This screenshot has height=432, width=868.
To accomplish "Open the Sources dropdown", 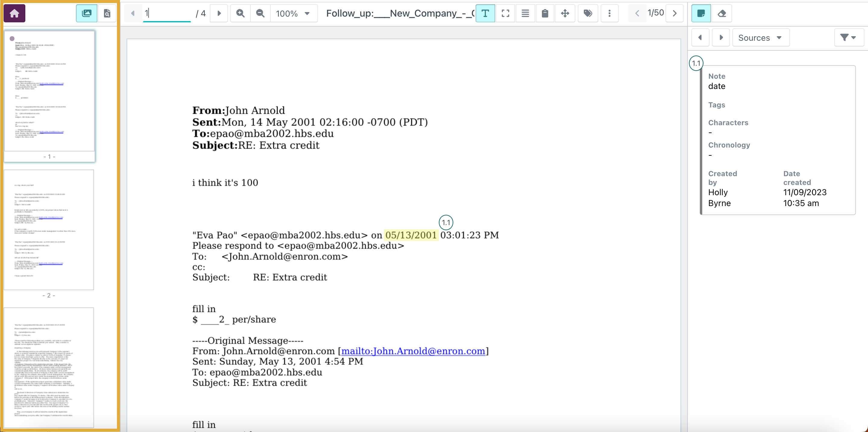I will [x=760, y=38].
